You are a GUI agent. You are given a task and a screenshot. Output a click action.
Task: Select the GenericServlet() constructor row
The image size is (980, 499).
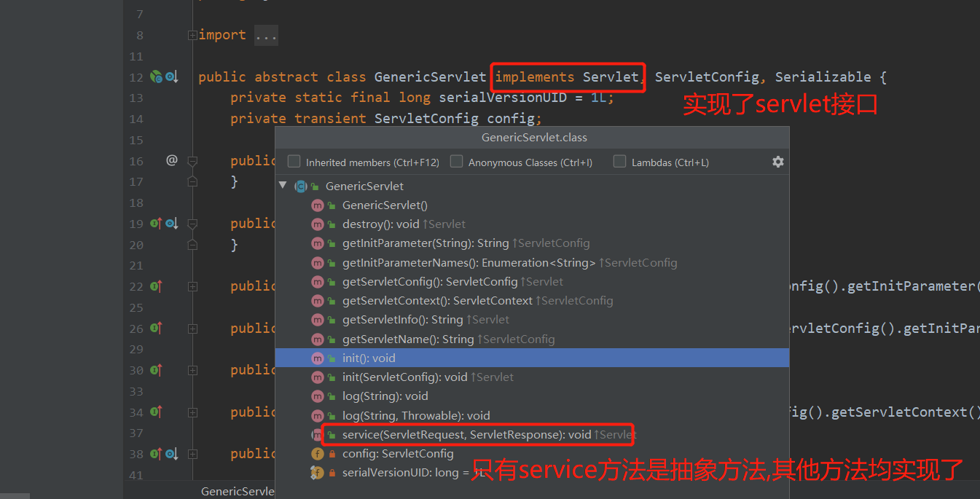pos(532,205)
